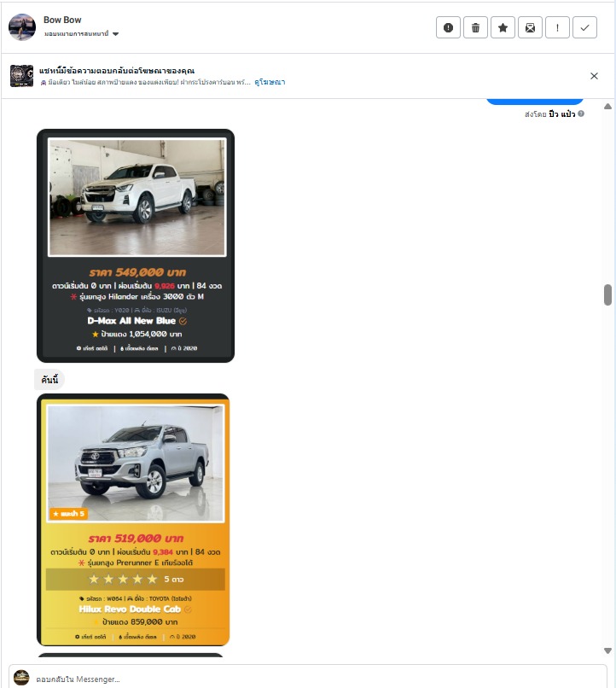Click the scroll-down arrow of the chat scrollbar

pos(607,650)
